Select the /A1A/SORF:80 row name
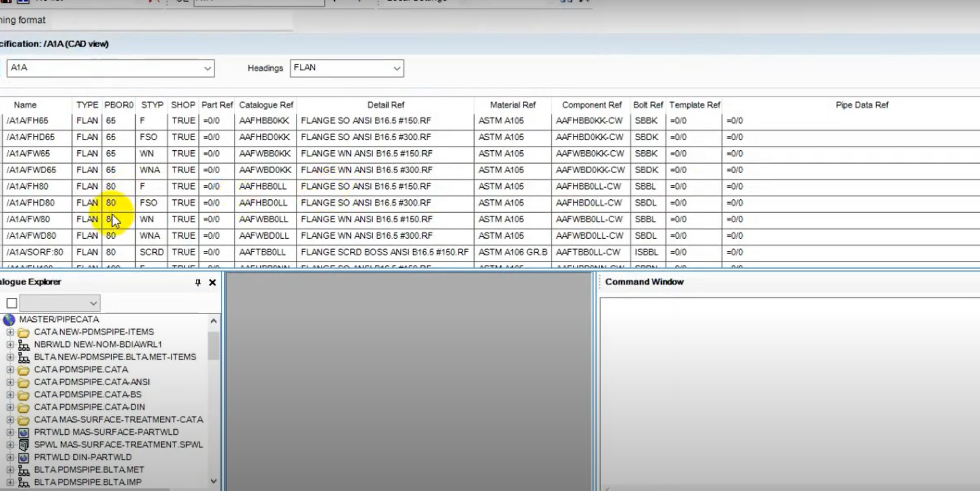This screenshot has height=491, width=980. 35,252
